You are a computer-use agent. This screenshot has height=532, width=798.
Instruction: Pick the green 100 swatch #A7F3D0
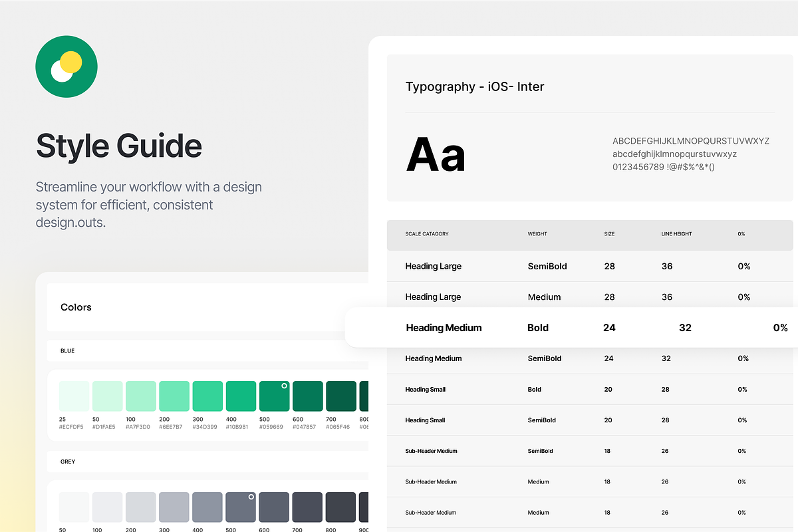coord(140,396)
